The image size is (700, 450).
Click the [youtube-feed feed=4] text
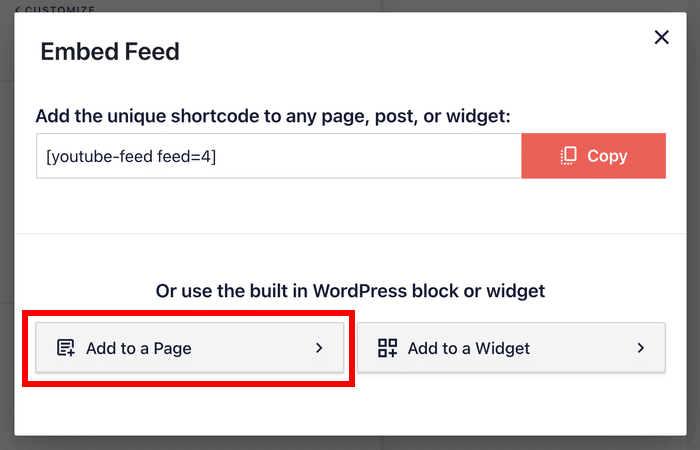click(x=129, y=155)
